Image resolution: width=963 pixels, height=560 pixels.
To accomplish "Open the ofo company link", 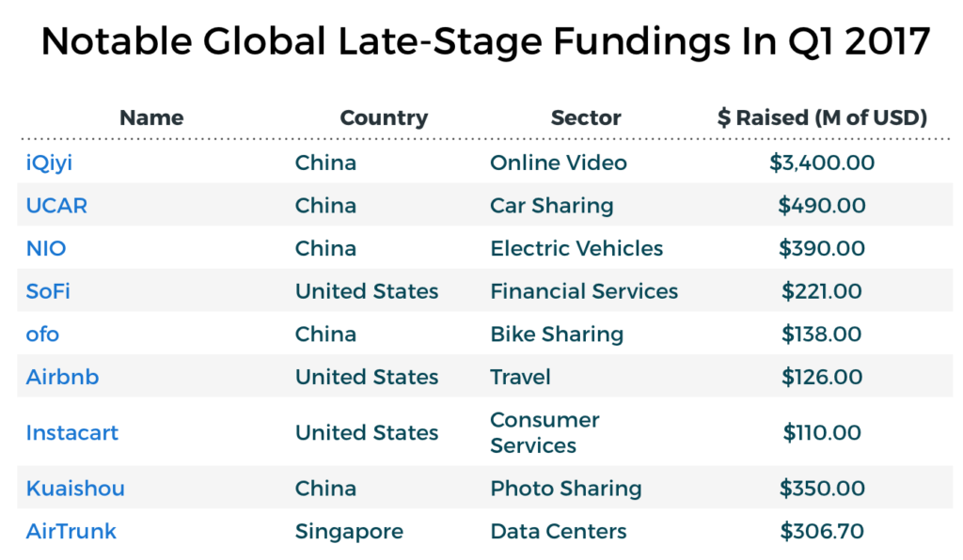I will coord(42,334).
